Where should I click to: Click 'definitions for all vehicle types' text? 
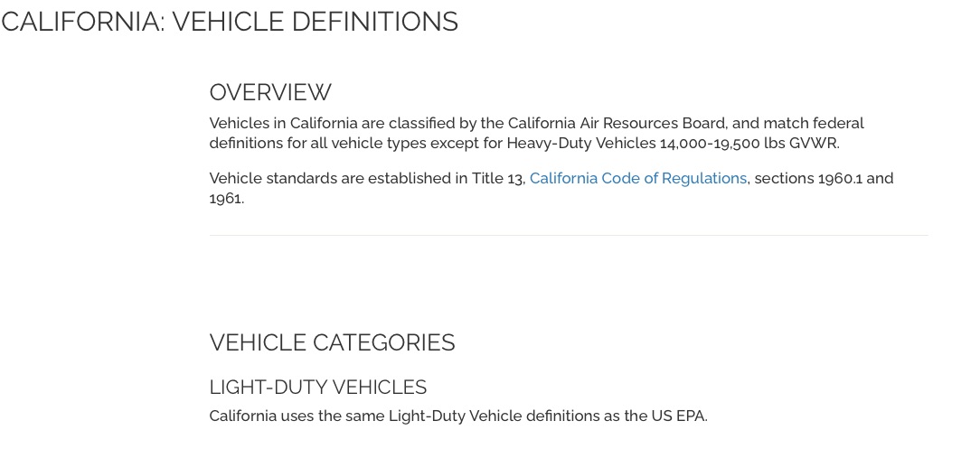tap(317, 144)
